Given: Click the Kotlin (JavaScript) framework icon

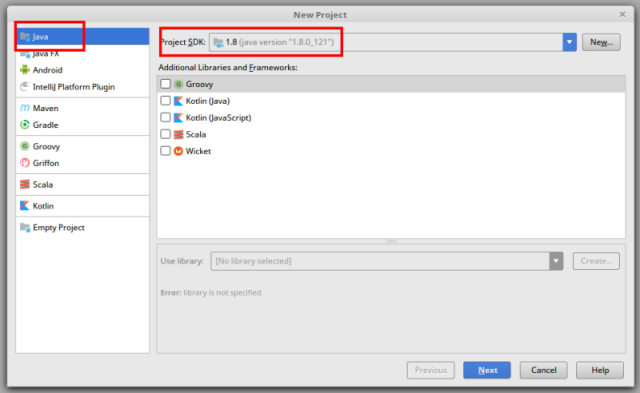Looking at the screenshot, I should (178, 118).
